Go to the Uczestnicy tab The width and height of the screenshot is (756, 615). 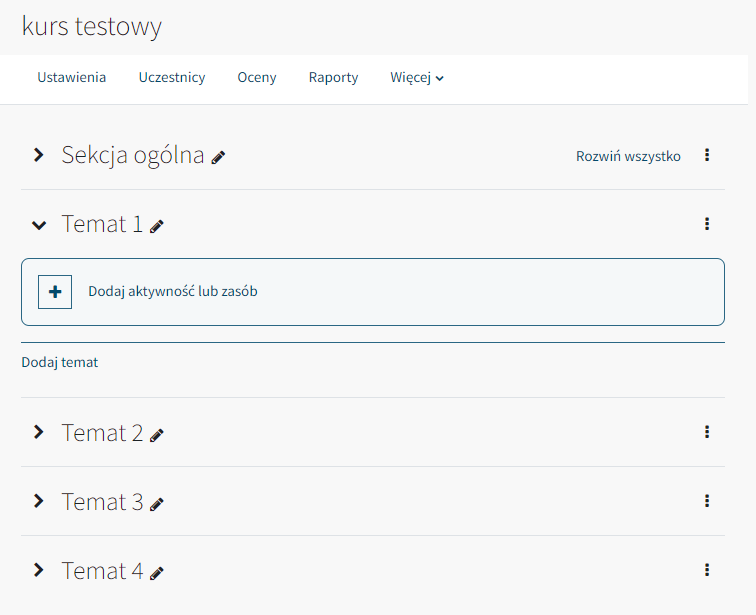coord(172,78)
